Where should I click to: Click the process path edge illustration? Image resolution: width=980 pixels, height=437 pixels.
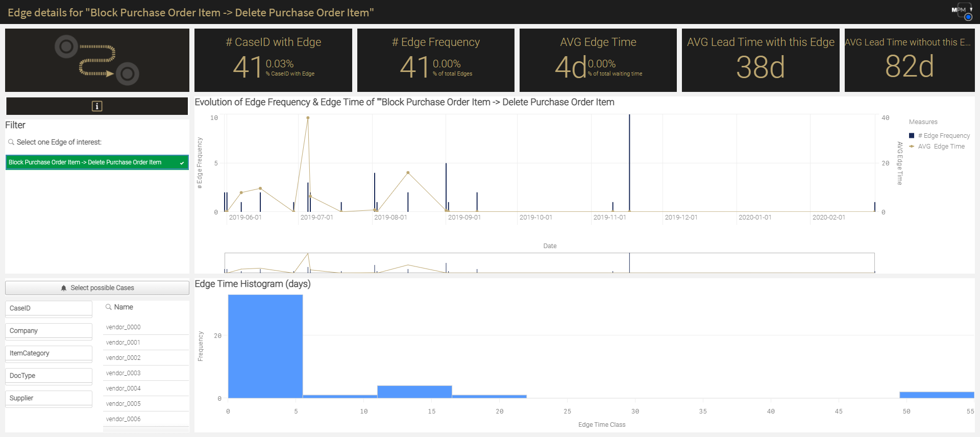point(97,60)
